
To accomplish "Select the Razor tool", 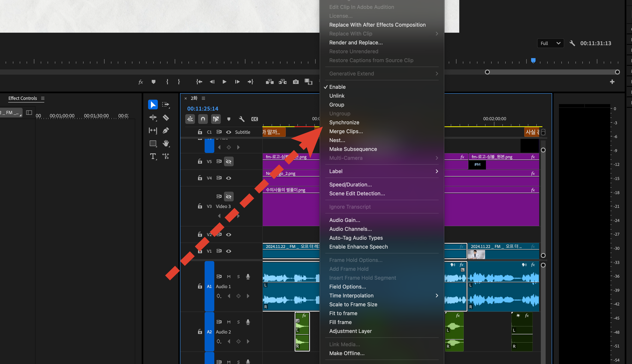I will tap(166, 117).
